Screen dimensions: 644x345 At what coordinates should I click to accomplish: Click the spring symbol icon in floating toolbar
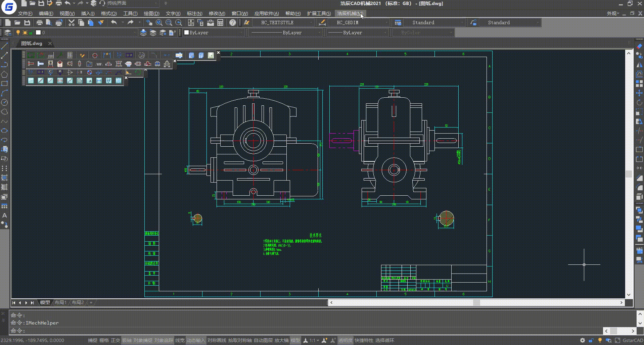(99, 64)
